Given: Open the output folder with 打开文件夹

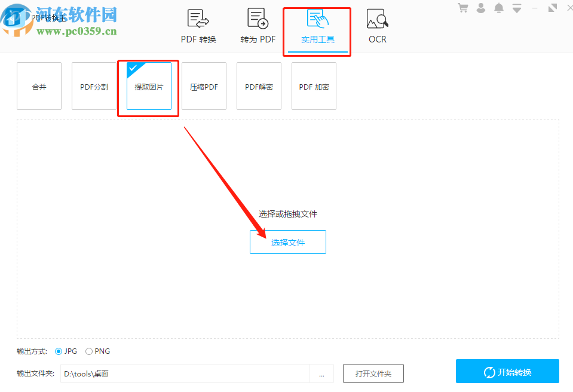Looking at the screenshot, I should point(373,373).
